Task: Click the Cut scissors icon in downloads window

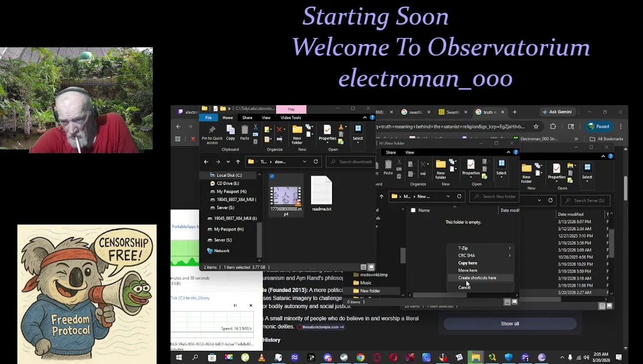Action: (255, 127)
